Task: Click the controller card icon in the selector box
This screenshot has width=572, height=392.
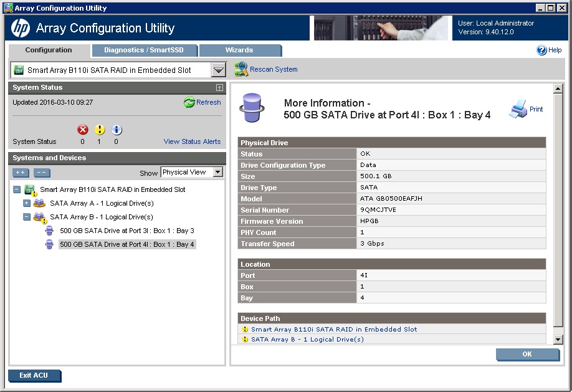Action: [19, 70]
